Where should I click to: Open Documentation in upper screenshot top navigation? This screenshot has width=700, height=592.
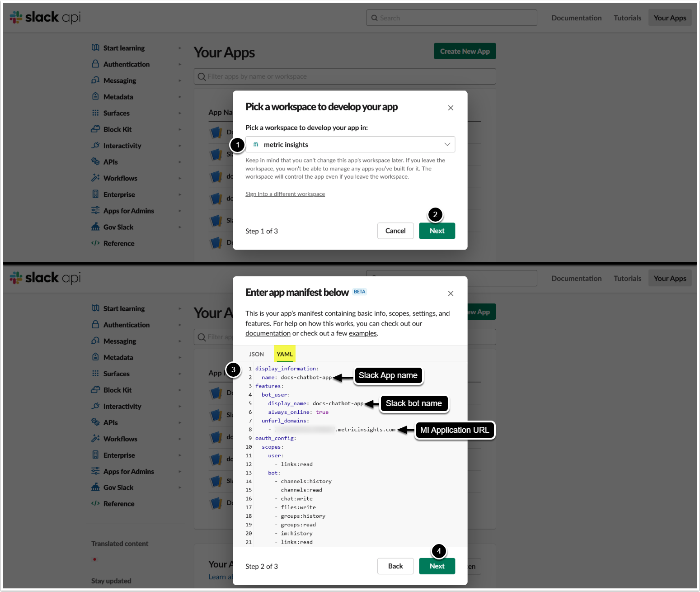tap(576, 18)
